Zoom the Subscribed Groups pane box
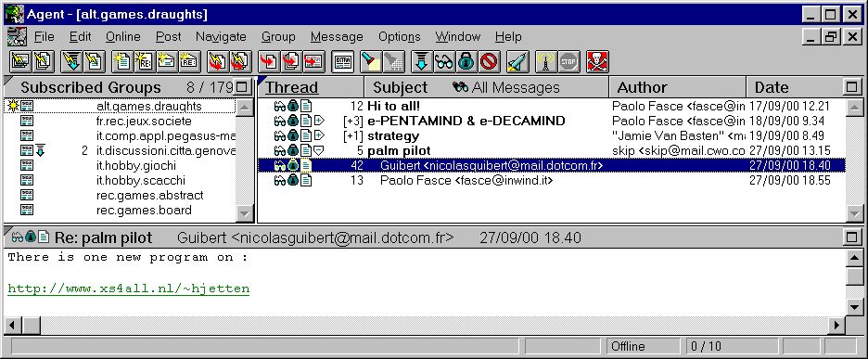The width and height of the screenshot is (868, 359). tap(242, 87)
